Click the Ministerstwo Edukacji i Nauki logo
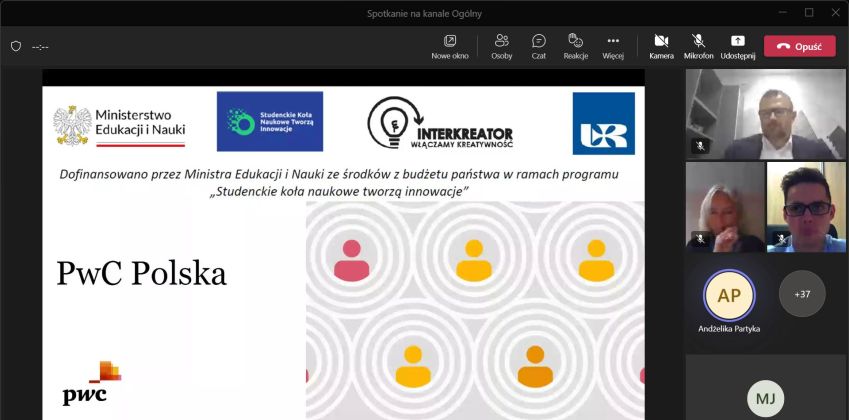Image resolution: width=849 pixels, height=420 pixels. 120,124
